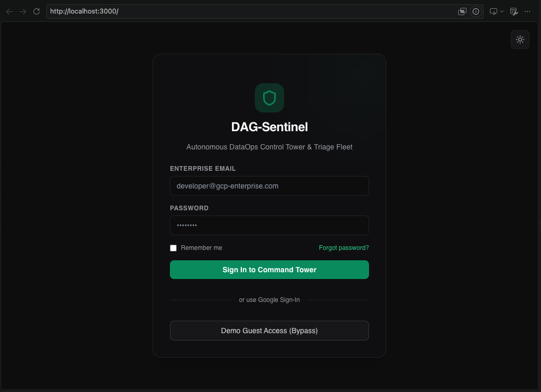Click the browser forward arrow
The height and width of the screenshot is (392, 541).
[x=23, y=11]
